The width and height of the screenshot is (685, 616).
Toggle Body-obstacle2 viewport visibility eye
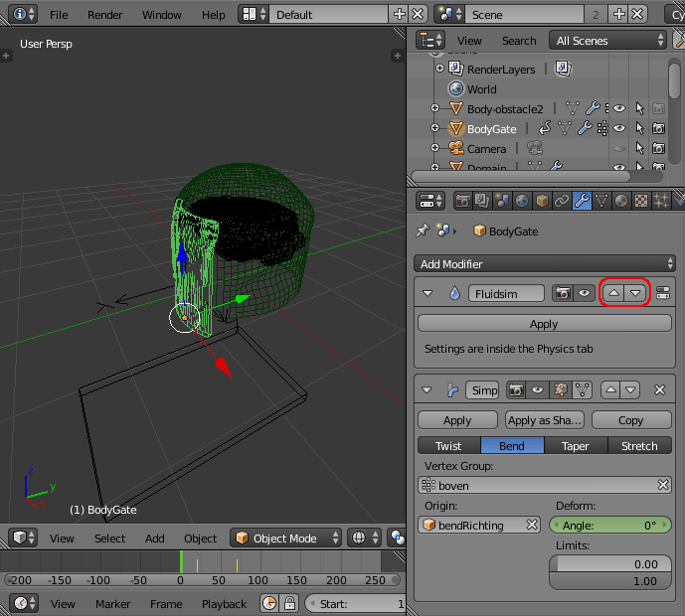click(x=619, y=108)
